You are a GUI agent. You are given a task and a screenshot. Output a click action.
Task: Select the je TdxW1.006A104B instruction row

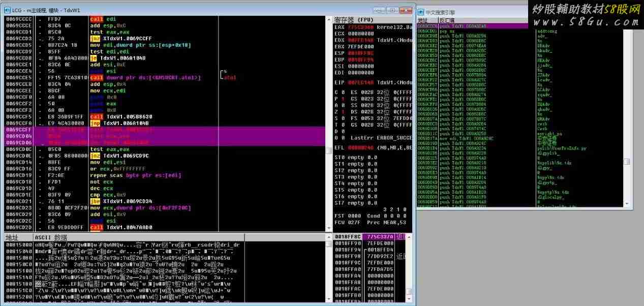165,58
